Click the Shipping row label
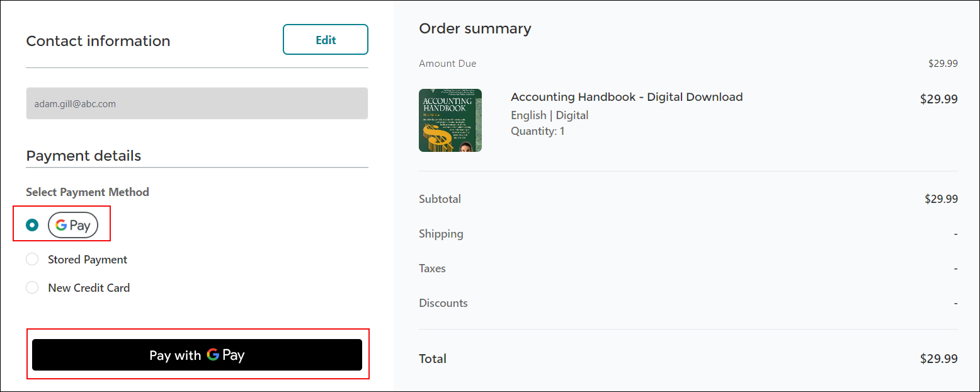 441,234
